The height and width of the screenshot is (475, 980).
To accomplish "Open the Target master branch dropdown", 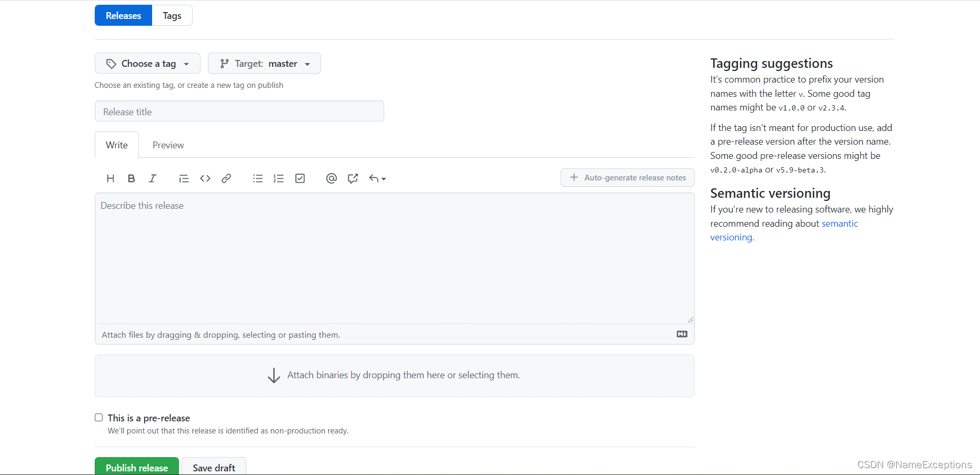I will tap(264, 63).
